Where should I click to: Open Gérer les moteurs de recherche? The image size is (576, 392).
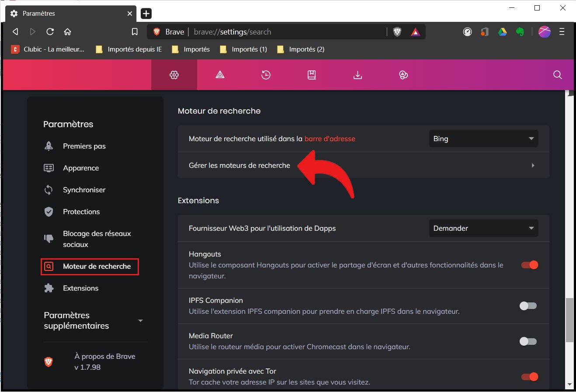click(x=363, y=165)
